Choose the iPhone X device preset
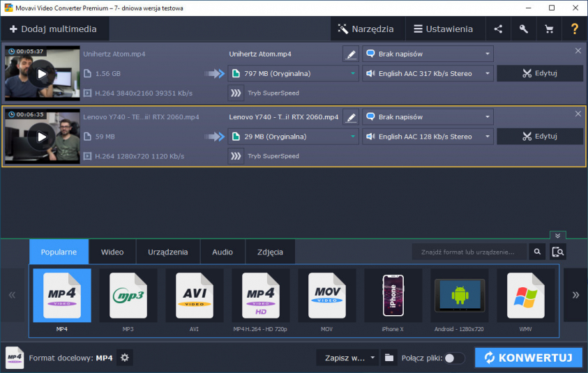 point(392,296)
